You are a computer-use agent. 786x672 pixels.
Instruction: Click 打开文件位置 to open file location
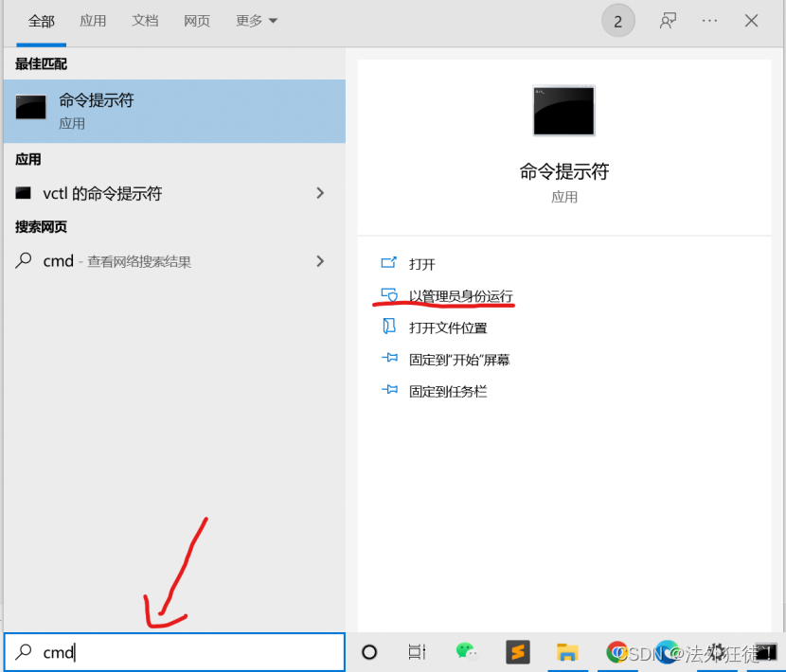click(x=445, y=327)
